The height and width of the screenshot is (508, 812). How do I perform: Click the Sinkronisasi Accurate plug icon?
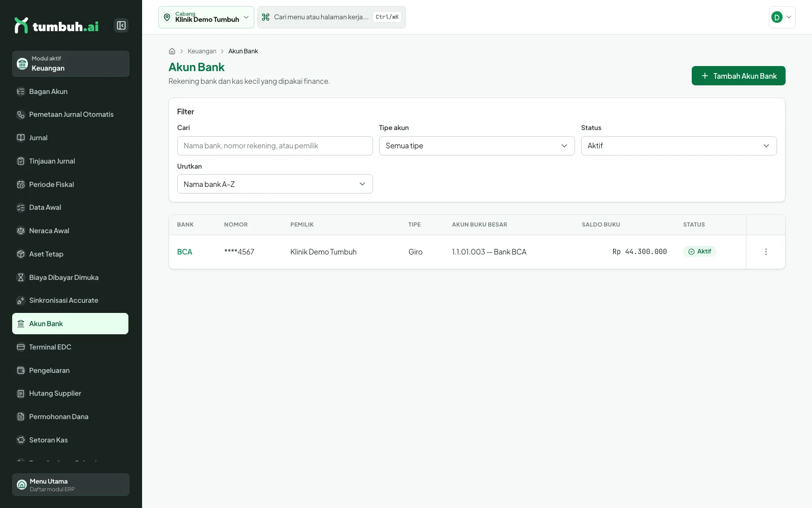click(21, 300)
